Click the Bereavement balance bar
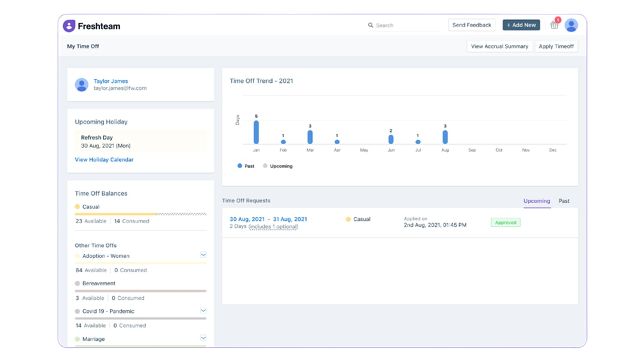This screenshot has height=362, width=644. pyautogui.click(x=140, y=291)
